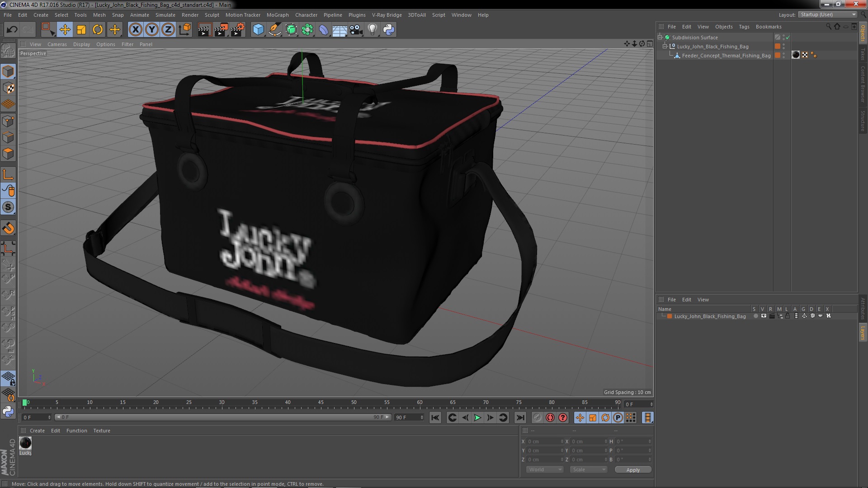This screenshot has width=868, height=488.
Task: Click the Scale tool icon
Action: [81, 30]
